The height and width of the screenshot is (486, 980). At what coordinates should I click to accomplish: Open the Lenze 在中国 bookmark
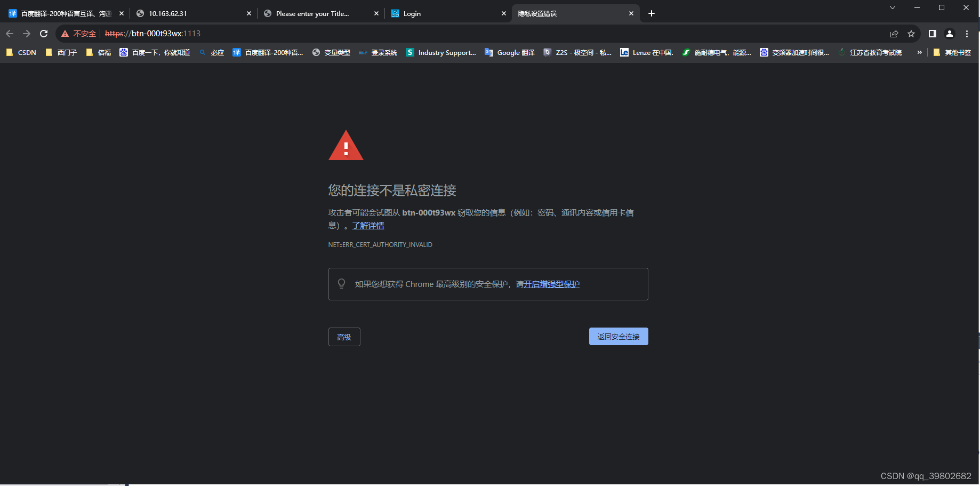pyautogui.click(x=646, y=52)
